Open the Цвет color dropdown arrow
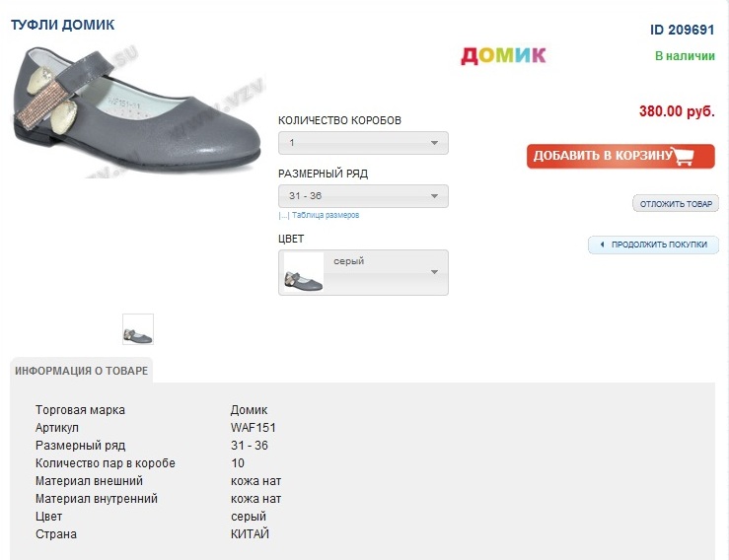This screenshot has height=560, width=729. [x=433, y=272]
